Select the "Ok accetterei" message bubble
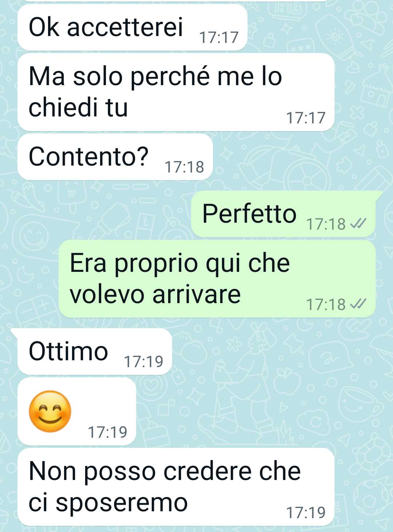The width and height of the screenshot is (393, 532). click(x=132, y=28)
